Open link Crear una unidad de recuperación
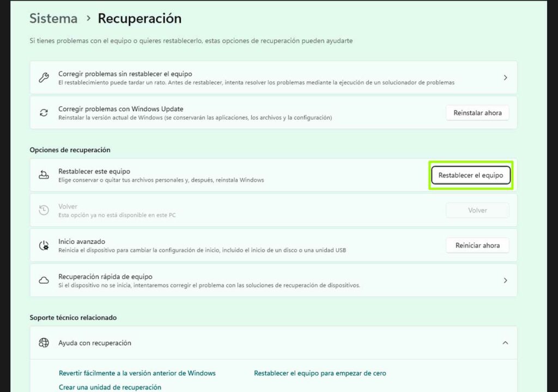 (110, 387)
